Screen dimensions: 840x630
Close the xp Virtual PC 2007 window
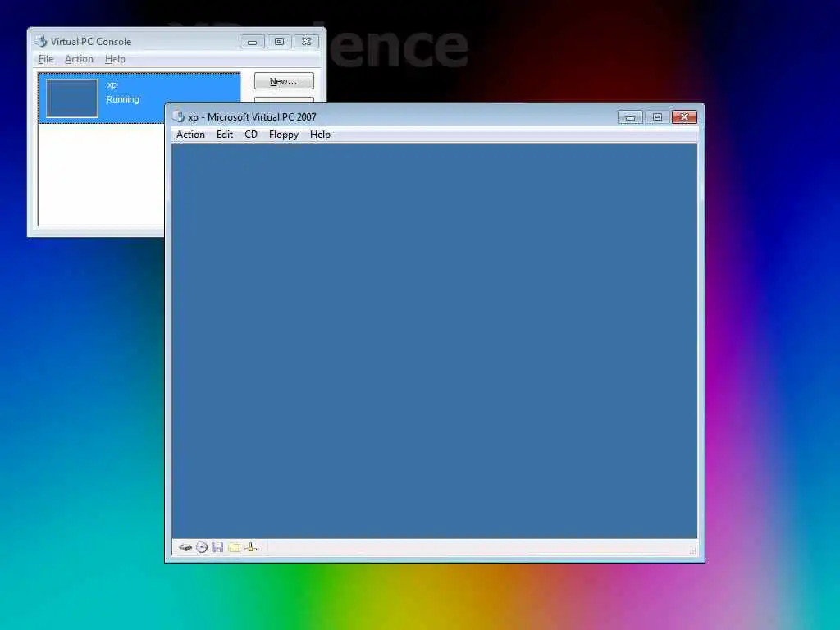coord(685,116)
